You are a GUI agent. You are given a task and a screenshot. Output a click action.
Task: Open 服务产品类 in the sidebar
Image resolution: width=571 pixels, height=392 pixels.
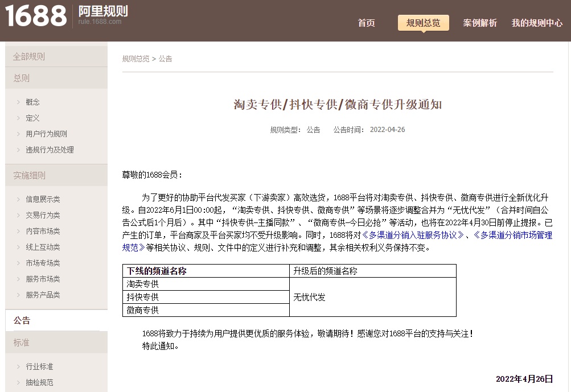point(43,295)
